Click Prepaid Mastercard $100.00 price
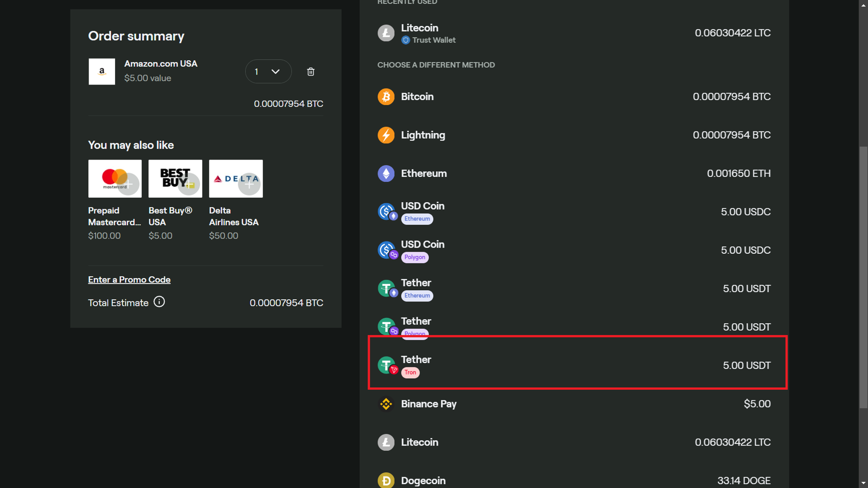The width and height of the screenshot is (868, 488). 104,236
